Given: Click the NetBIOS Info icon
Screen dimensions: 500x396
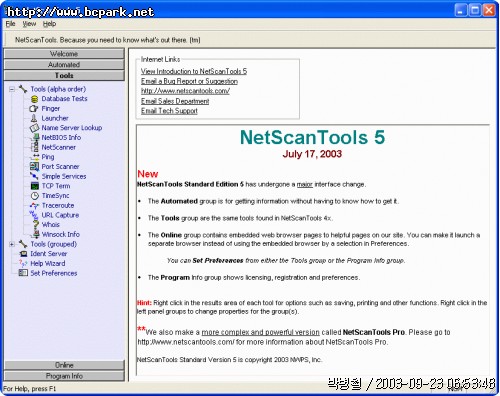Looking at the screenshot, I should (35, 137).
